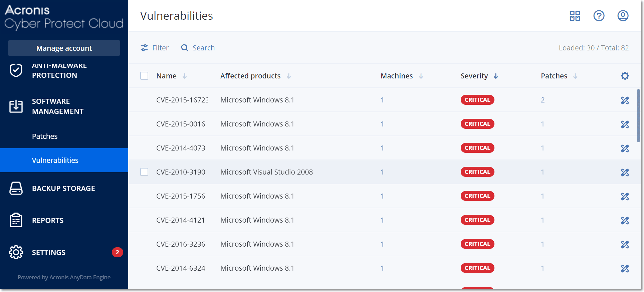This screenshot has height=292, width=644.
Task: Open the apps grid icon in header
Action: click(x=575, y=16)
